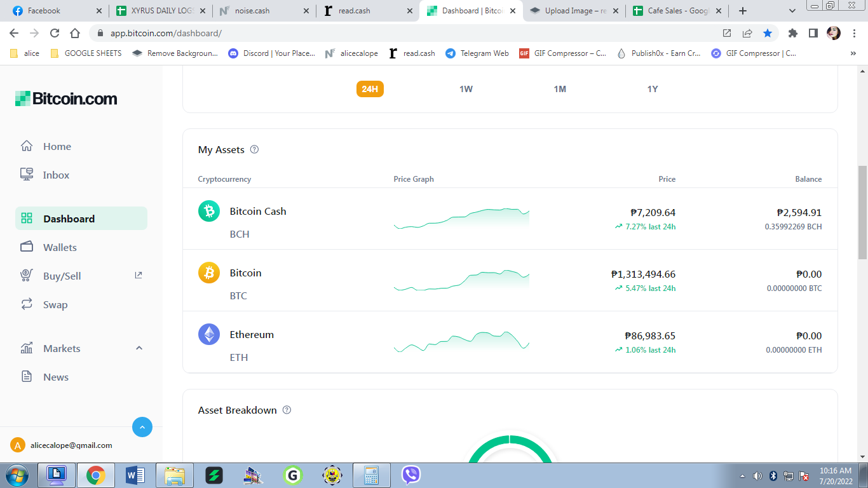The image size is (868, 488).
Task: Switch to the XYRUS DAILY LOG tab
Action: (161, 11)
